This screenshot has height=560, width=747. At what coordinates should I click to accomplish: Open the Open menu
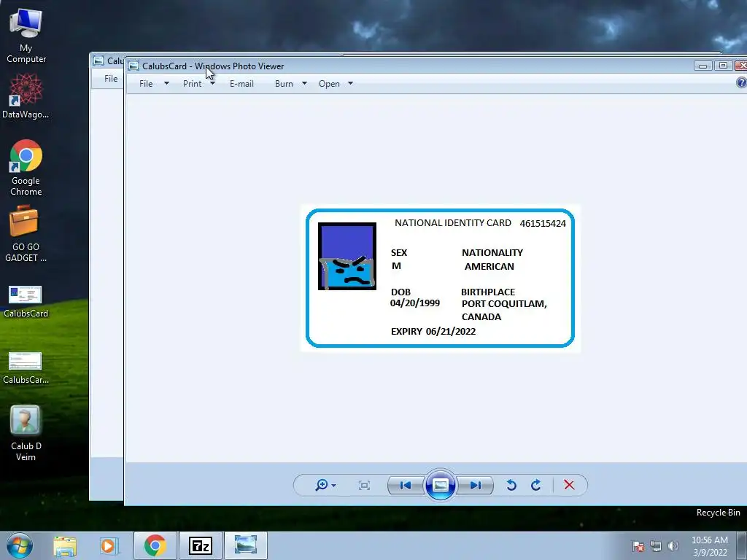[329, 84]
